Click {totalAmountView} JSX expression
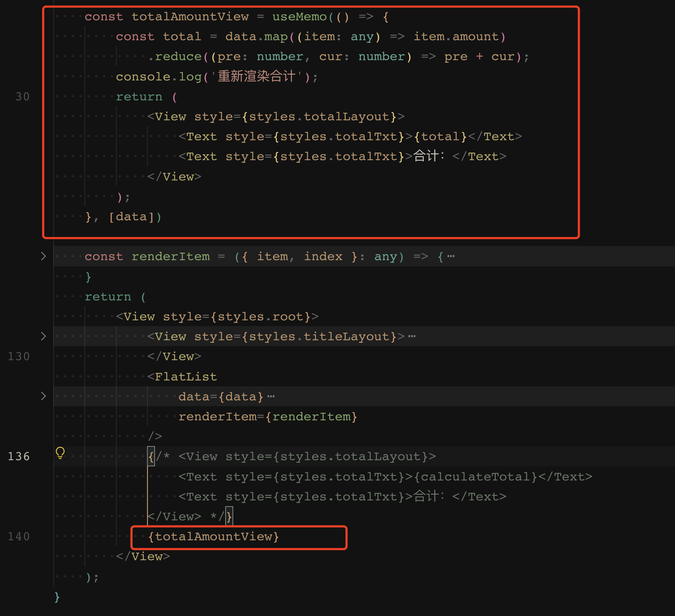 click(x=214, y=537)
